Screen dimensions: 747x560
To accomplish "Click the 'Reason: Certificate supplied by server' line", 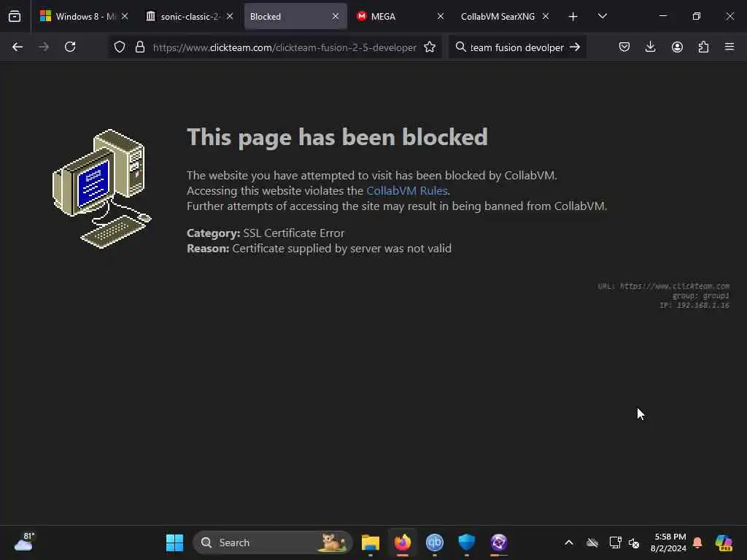I will (320, 249).
